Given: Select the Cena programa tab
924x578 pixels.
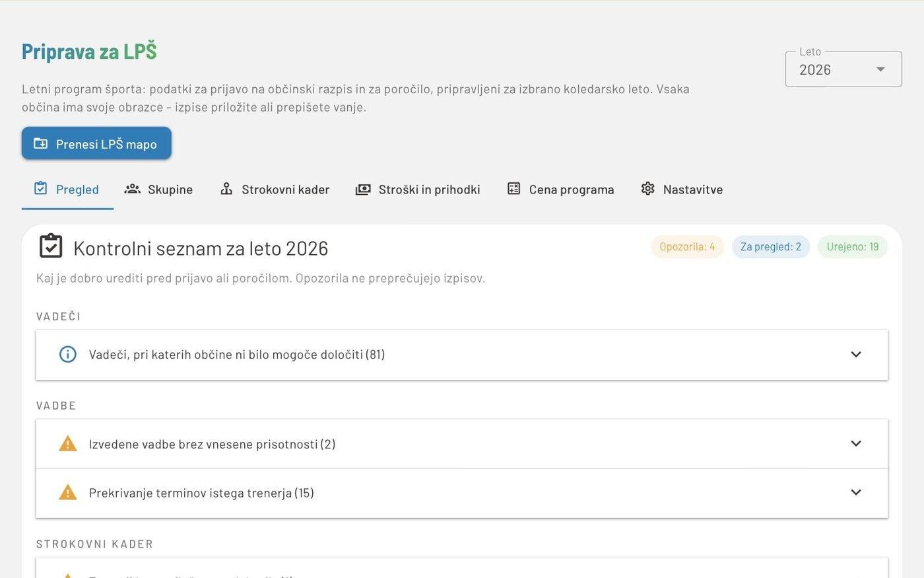Looking at the screenshot, I should tap(560, 190).
